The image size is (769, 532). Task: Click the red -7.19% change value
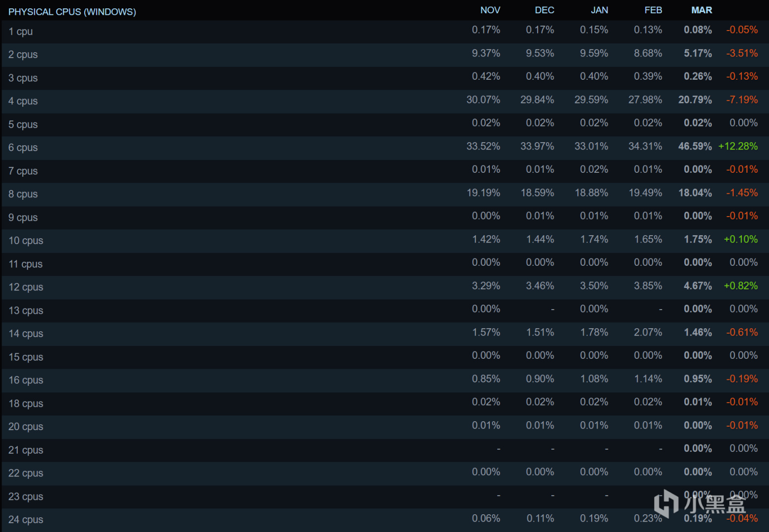click(x=741, y=100)
